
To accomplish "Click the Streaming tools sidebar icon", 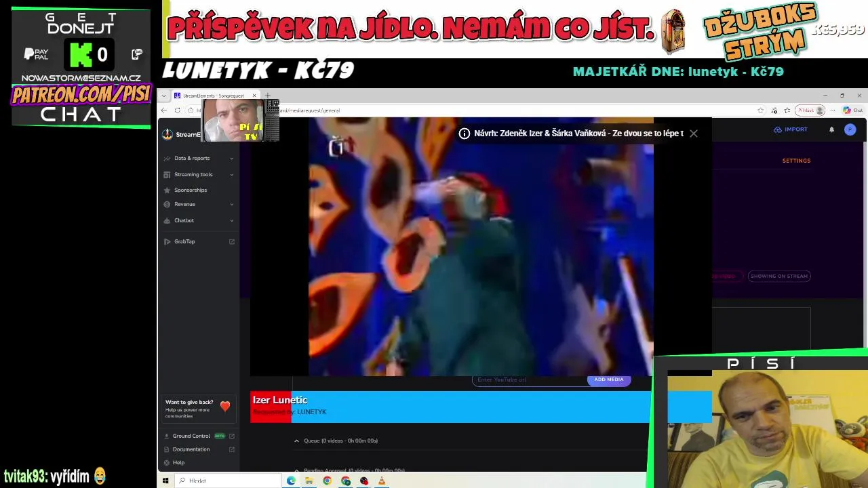I will coord(167,175).
